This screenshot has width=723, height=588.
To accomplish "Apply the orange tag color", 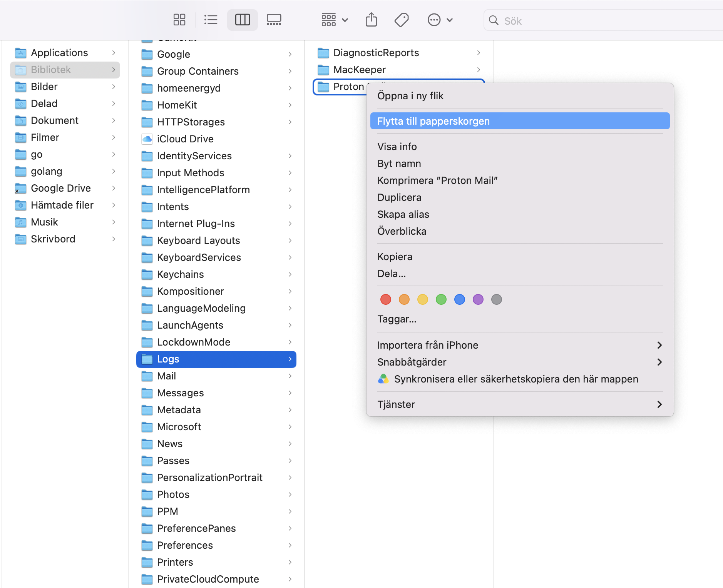I will coord(404,299).
